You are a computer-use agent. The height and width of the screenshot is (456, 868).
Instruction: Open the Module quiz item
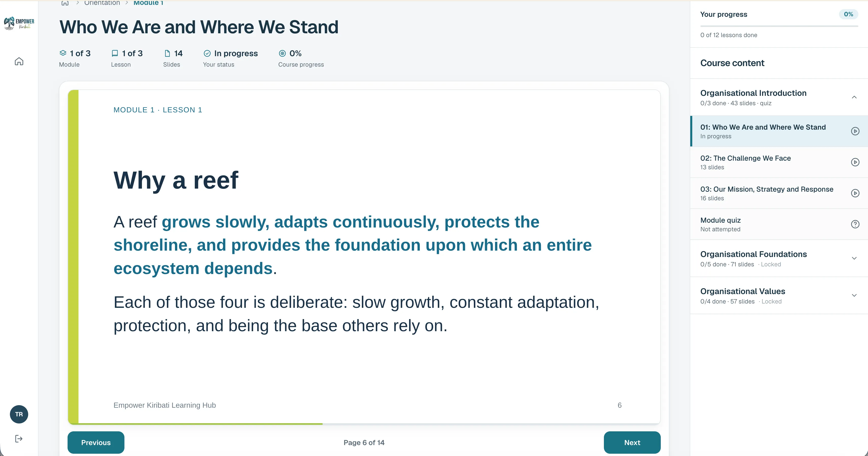point(779,224)
